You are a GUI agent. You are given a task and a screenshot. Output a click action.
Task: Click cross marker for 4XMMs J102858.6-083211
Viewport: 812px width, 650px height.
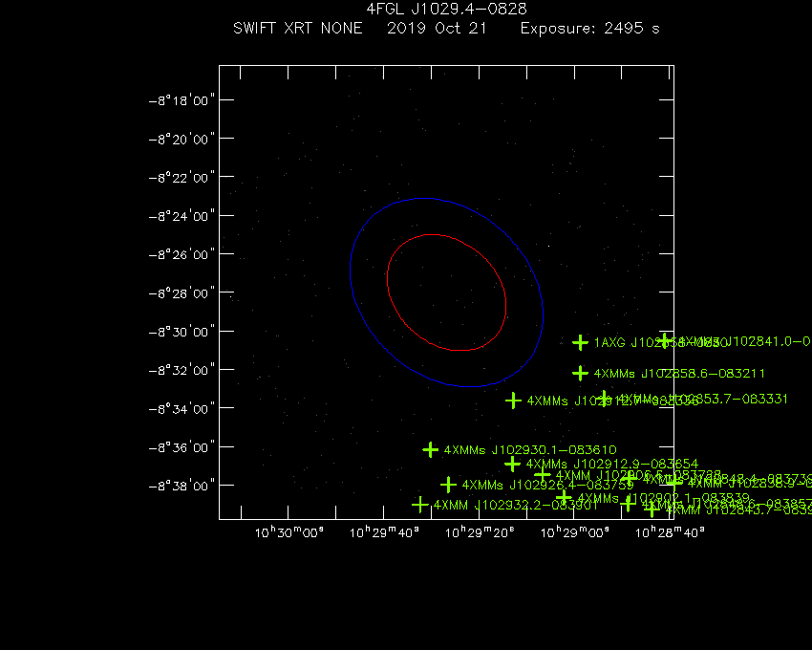pos(580,373)
